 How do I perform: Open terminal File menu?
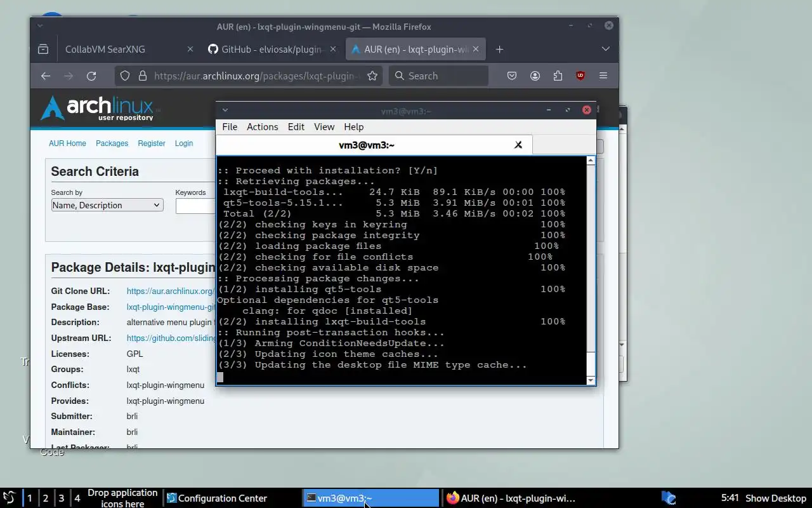pyautogui.click(x=230, y=126)
